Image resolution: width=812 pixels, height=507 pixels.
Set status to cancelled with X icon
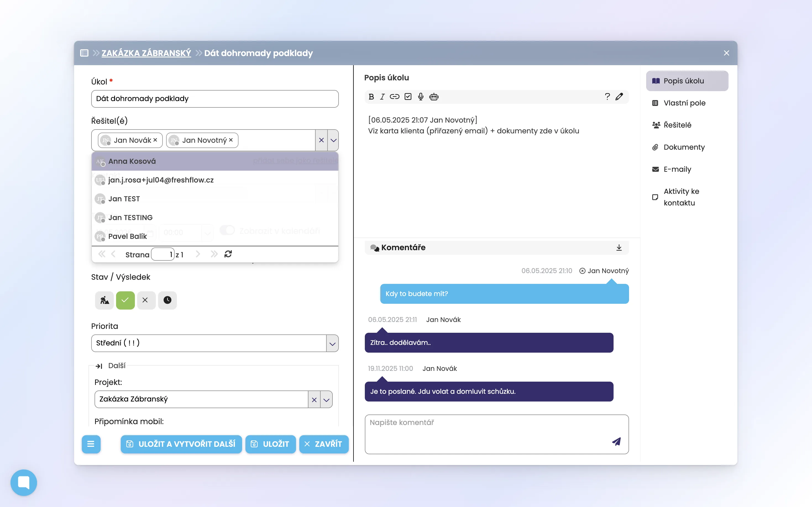(x=146, y=300)
